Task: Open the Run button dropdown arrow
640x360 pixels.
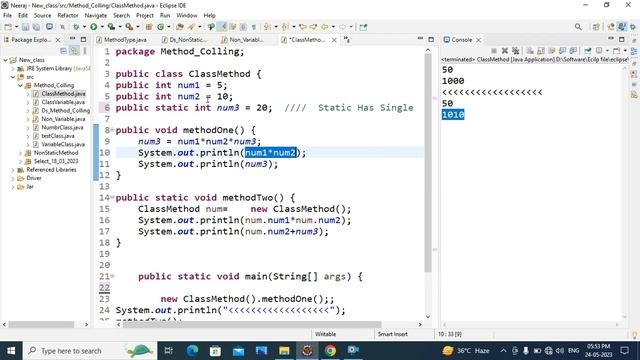Action: tap(102, 27)
